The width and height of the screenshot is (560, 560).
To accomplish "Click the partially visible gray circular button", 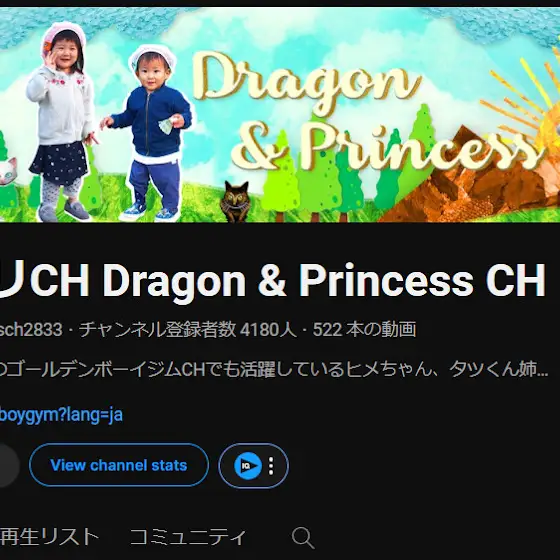I will point(8,465).
